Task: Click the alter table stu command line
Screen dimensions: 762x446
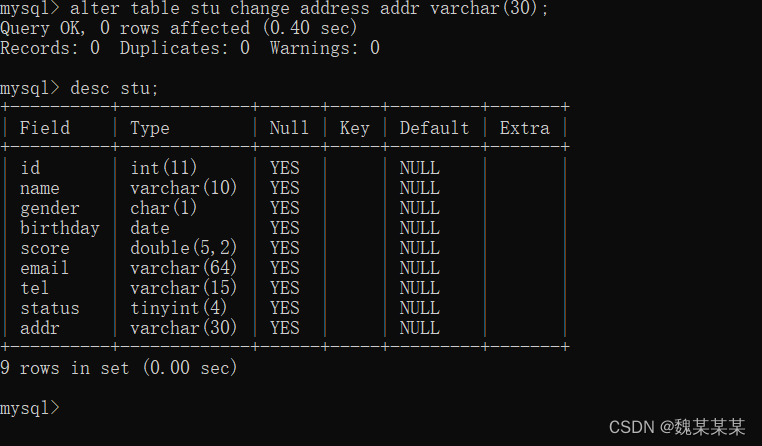Action: click(x=275, y=8)
